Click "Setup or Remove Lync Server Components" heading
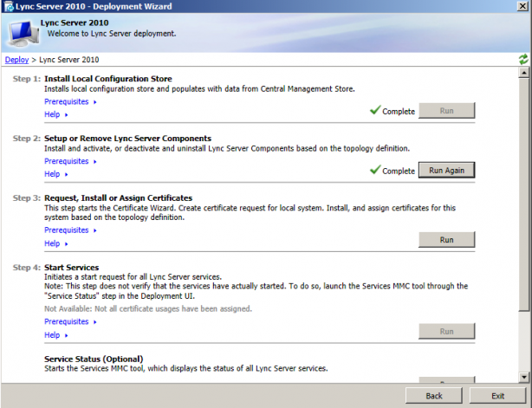 127,139
